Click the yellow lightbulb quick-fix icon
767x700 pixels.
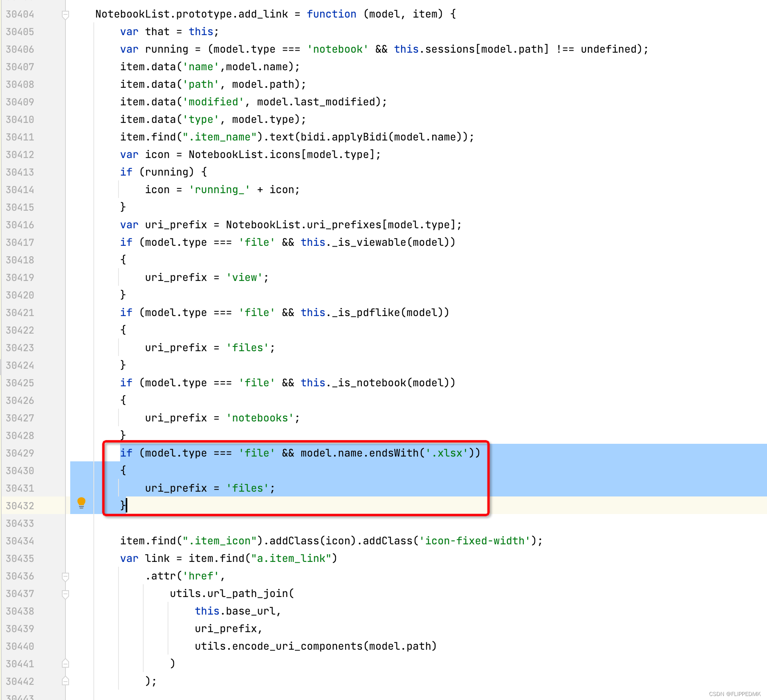81,502
